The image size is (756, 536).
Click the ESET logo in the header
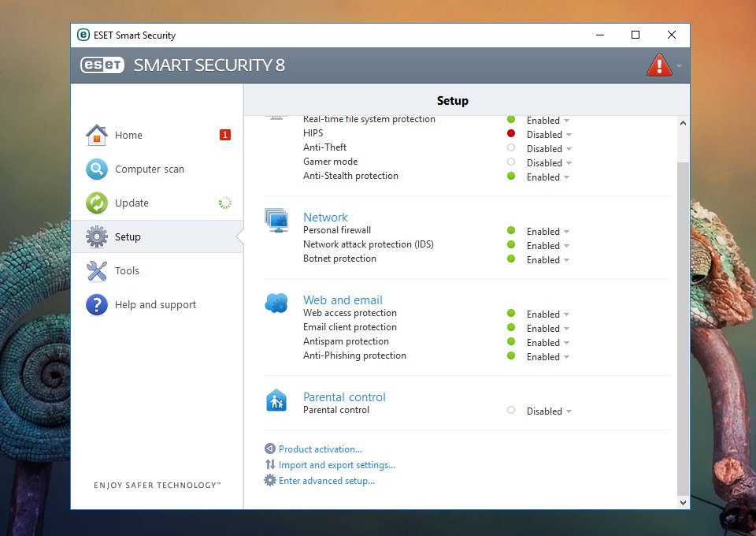coord(102,65)
